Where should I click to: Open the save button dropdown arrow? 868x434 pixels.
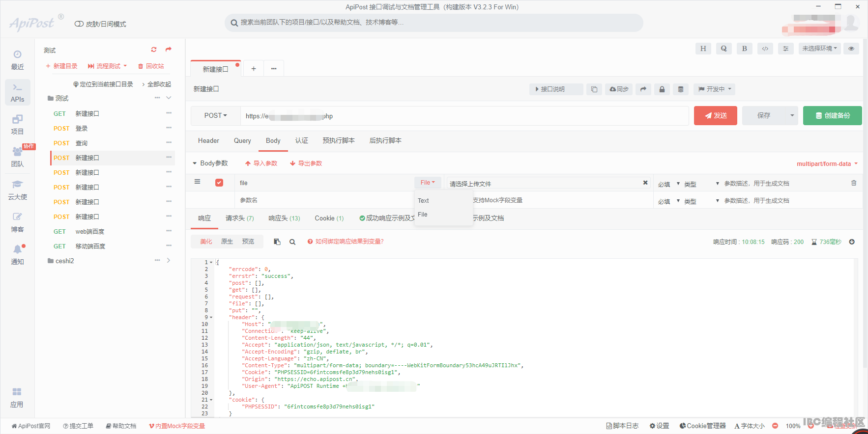[x=792, y=116]
